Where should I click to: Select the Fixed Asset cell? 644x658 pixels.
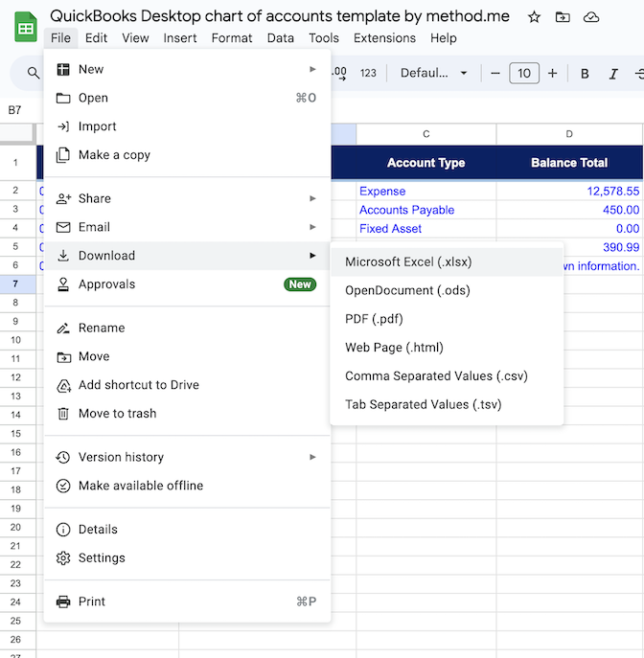pyautogui.click(x=426, y=228)
